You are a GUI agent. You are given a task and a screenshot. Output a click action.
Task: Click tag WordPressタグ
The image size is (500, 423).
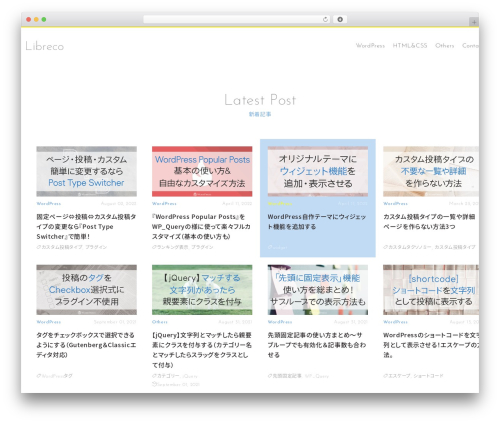pos(54,376)
